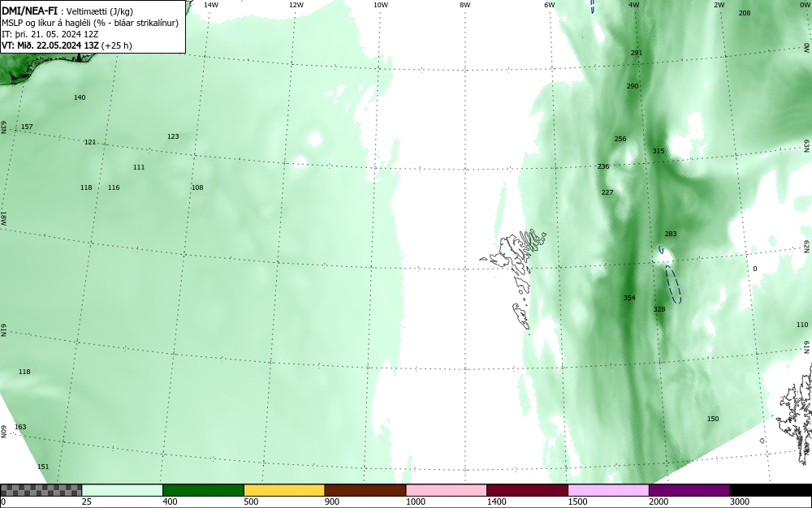This screenshot has width=812, height=508.
Task: Click the map value 116
Action: [114, 187]
